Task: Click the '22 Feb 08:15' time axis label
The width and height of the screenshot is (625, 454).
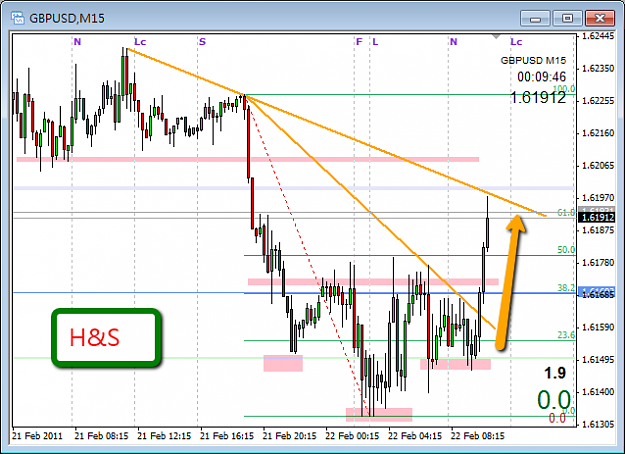Action: pyautogui.click(x=478, y=436)
